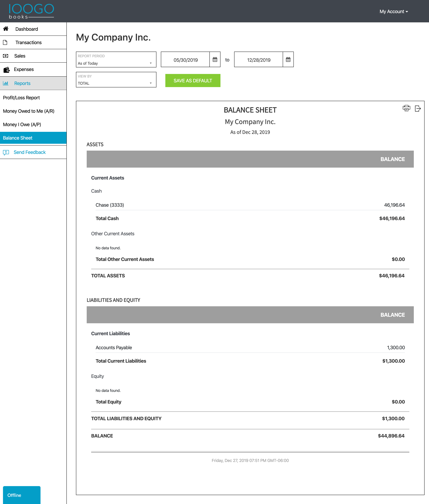The height and width of the screenshot is (504, 429).
Task: Click the My Company Inc. page heading
Action: tap(113, 37)
